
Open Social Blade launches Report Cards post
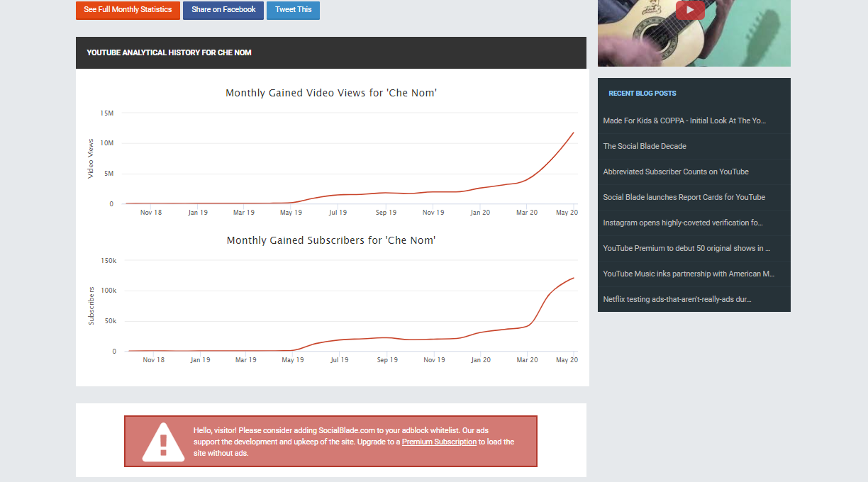[x=684, y=197]
